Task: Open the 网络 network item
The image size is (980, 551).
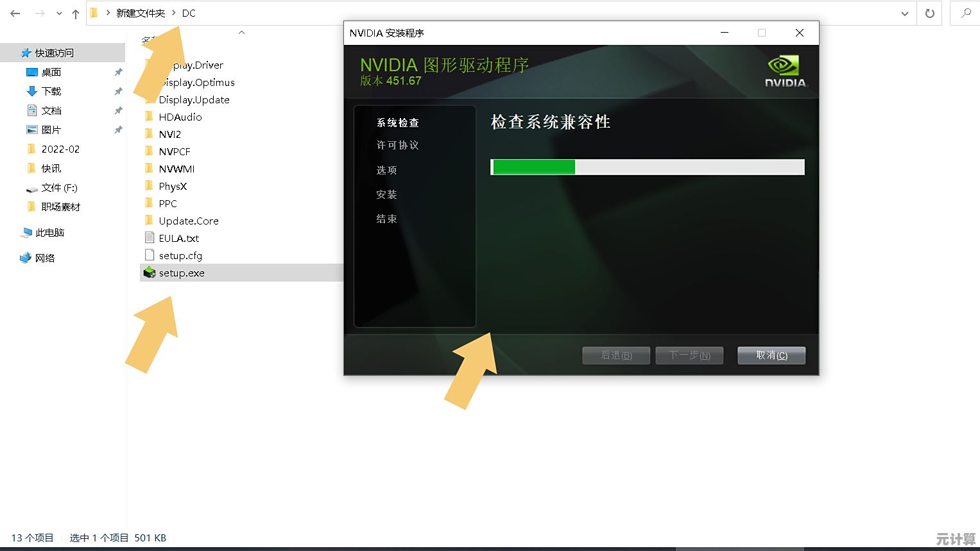Action: coord(44,258)
